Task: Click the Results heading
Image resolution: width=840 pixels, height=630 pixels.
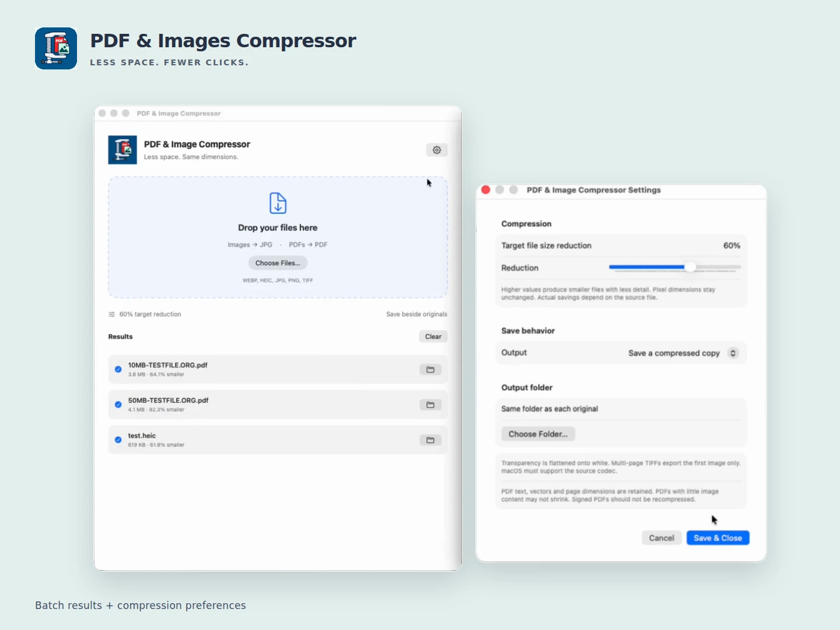Action: click(120, 337)
